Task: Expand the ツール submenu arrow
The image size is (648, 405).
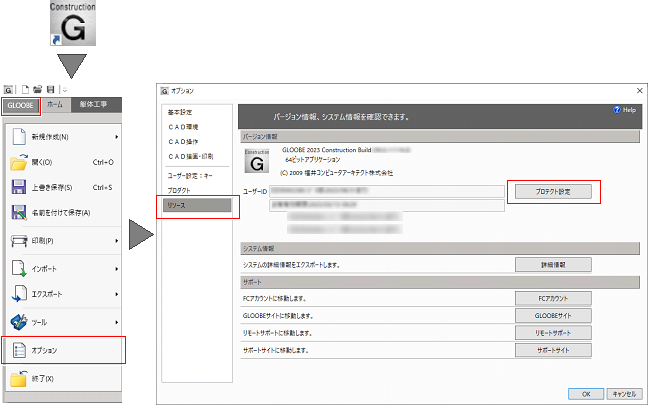Action: coord(117,322)
